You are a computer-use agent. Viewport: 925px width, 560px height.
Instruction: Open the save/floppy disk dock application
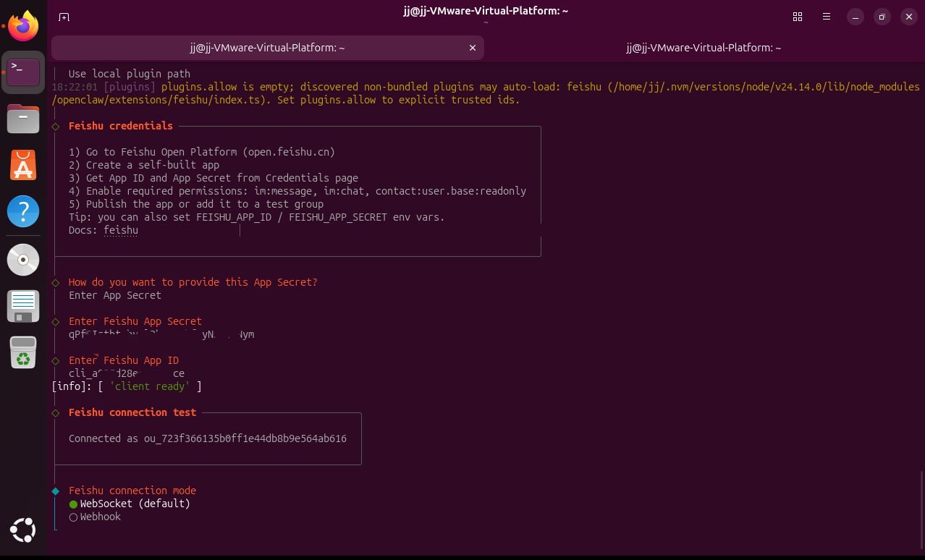(x=23, y=306)
